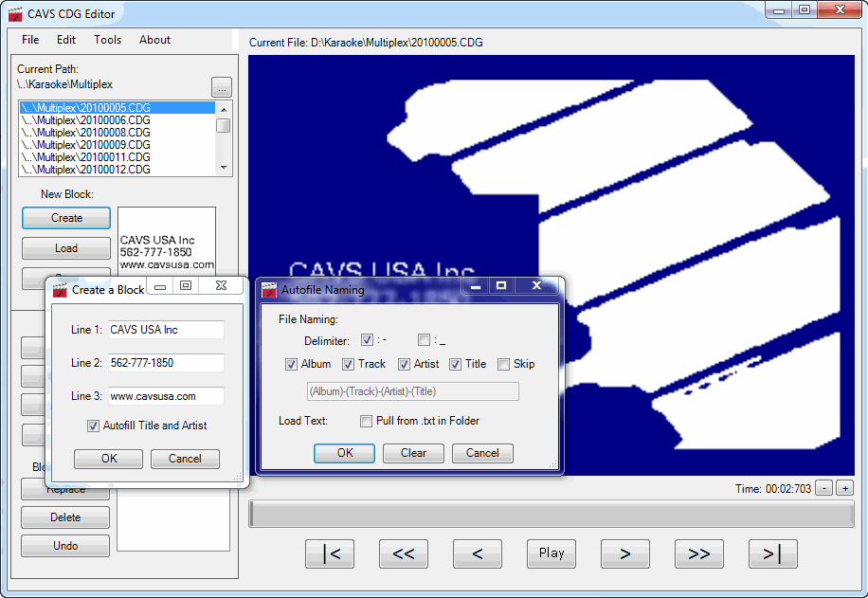Select 20100008.CDG in file list

[118, 133]
